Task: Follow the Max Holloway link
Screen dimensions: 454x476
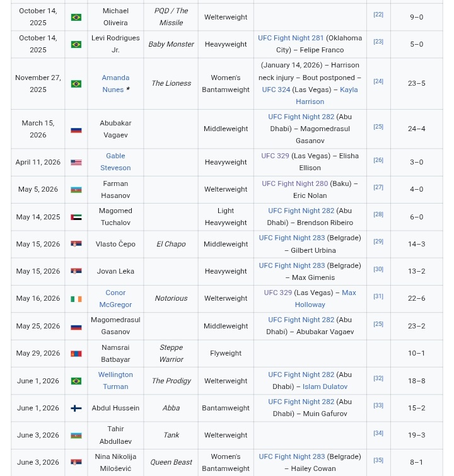Action: (x=325, y=298)
